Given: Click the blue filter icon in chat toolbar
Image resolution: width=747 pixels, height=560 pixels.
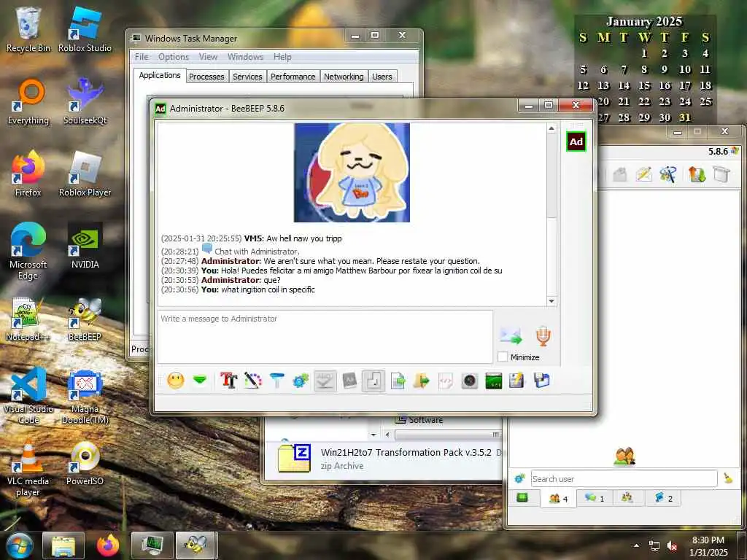Looking at the screenshot, I should [x=276, y=381].
